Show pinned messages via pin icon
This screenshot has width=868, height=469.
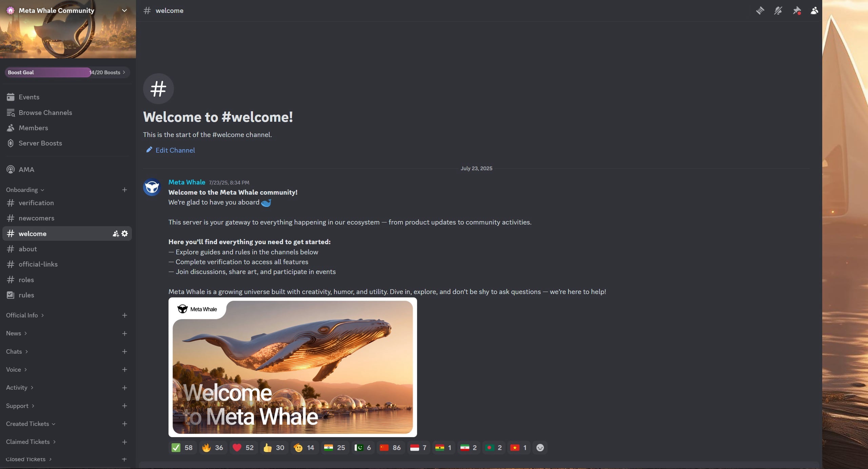pyautogui.click(x=796, y=11)
